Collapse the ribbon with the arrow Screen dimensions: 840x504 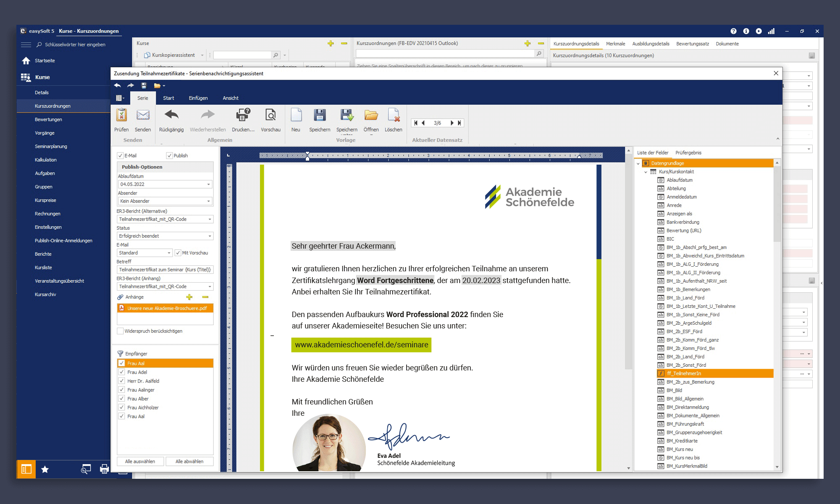pyautogui.click(x=777, y=139)
